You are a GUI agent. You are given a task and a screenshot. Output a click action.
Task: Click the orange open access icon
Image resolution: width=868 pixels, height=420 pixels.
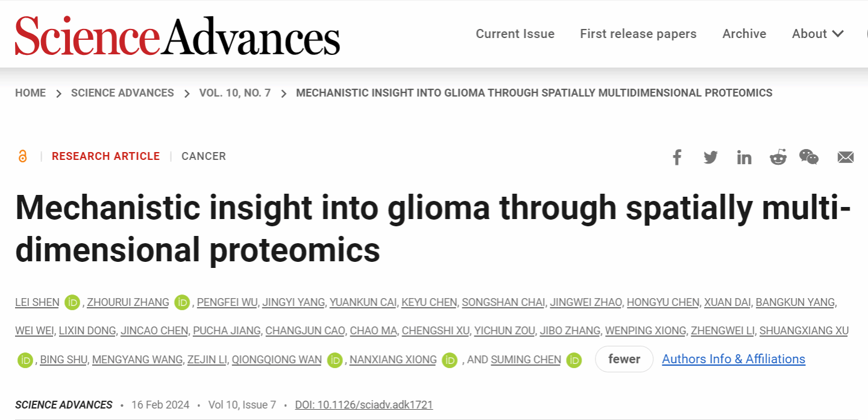click(23, 156)
